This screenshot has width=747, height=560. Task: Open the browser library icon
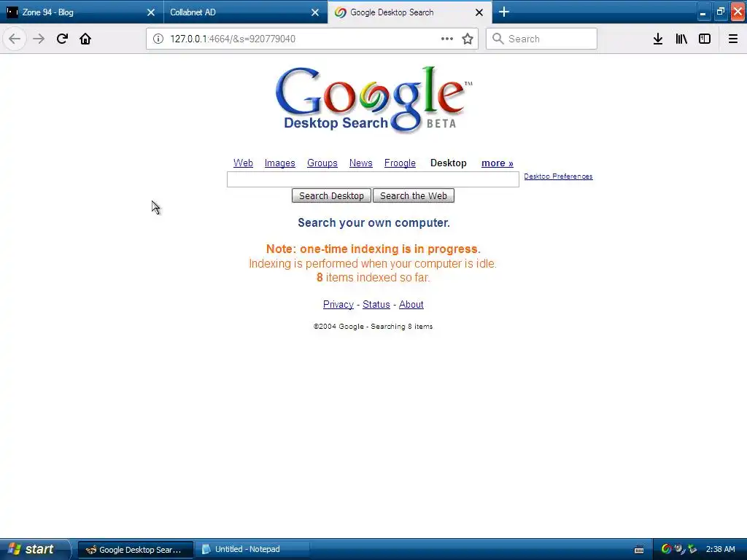coord(681,39)
